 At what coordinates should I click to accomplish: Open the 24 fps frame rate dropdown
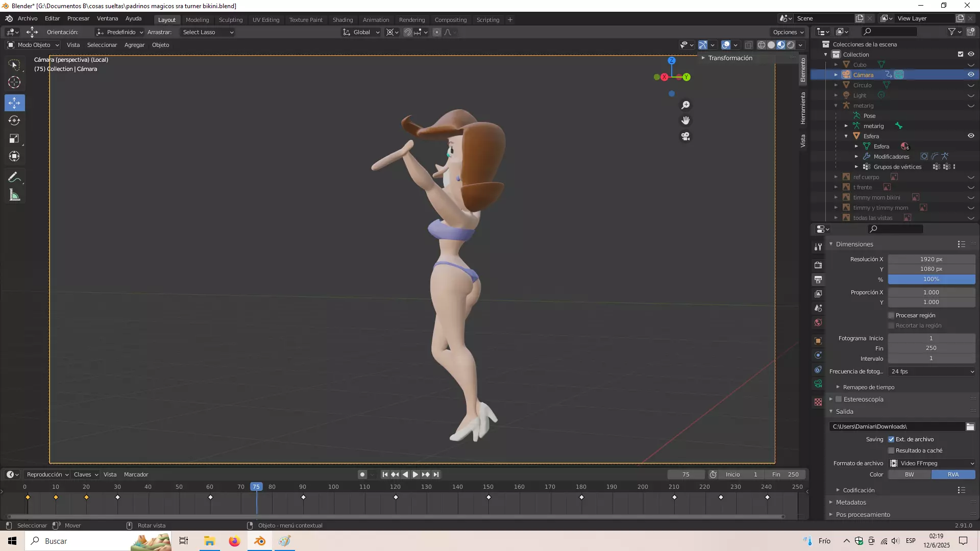point(932,371)
